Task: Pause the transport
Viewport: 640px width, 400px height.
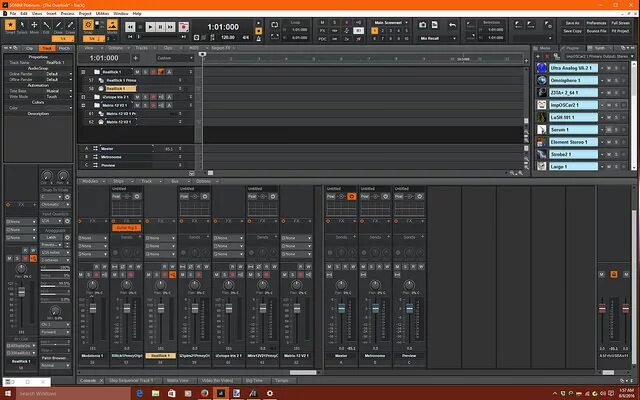Action: [x=160, y=27]
